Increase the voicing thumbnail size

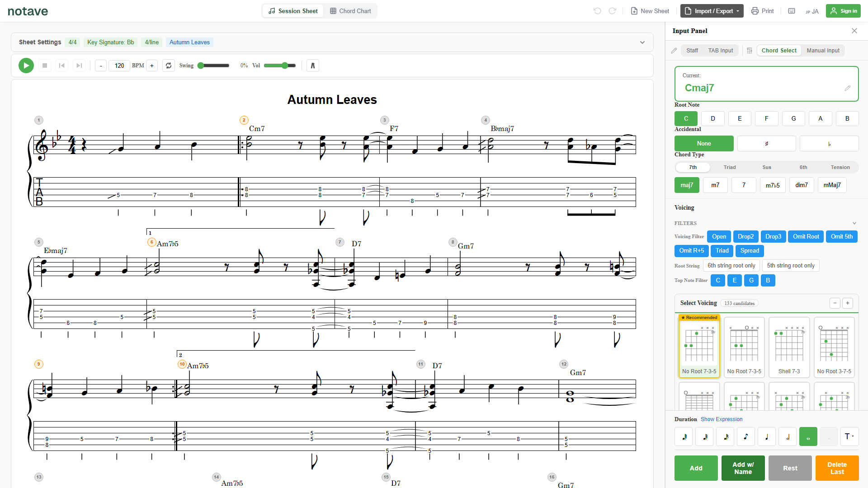pos(848,303)
